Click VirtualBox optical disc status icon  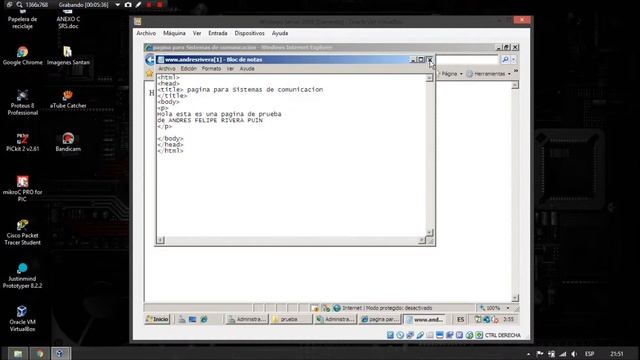(400, 335)
